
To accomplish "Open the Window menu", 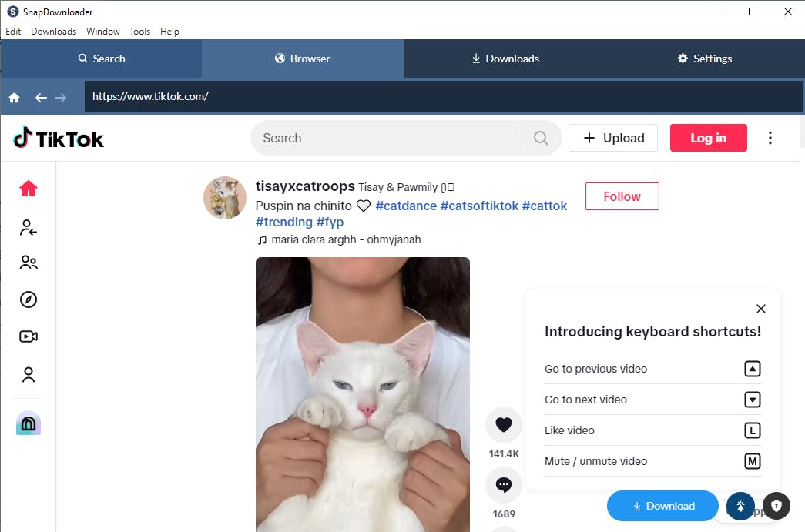I will click(x=102, y=32).
